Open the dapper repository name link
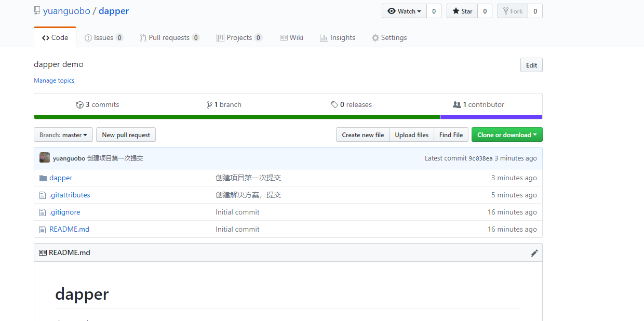The image size is (644, 321). (x=114, y=11)
